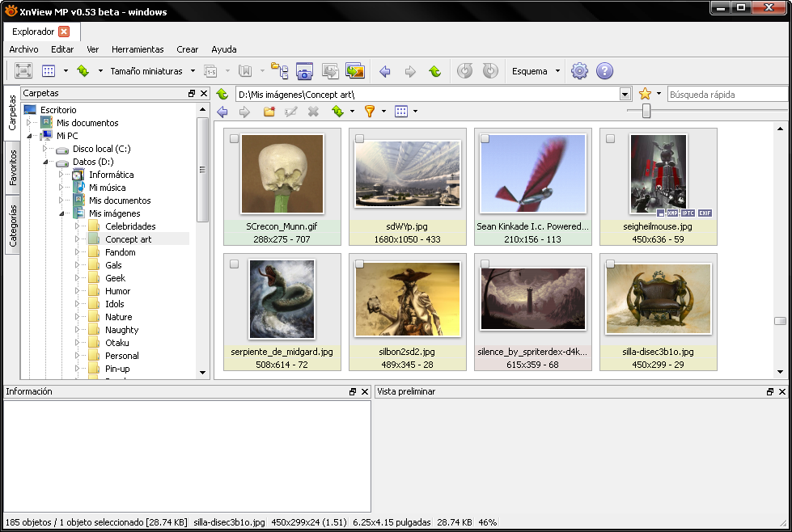This screenshot has width=792, height=532.
Task: Expand the Disco local (C:) node
Action: click(x=45, y=149)
